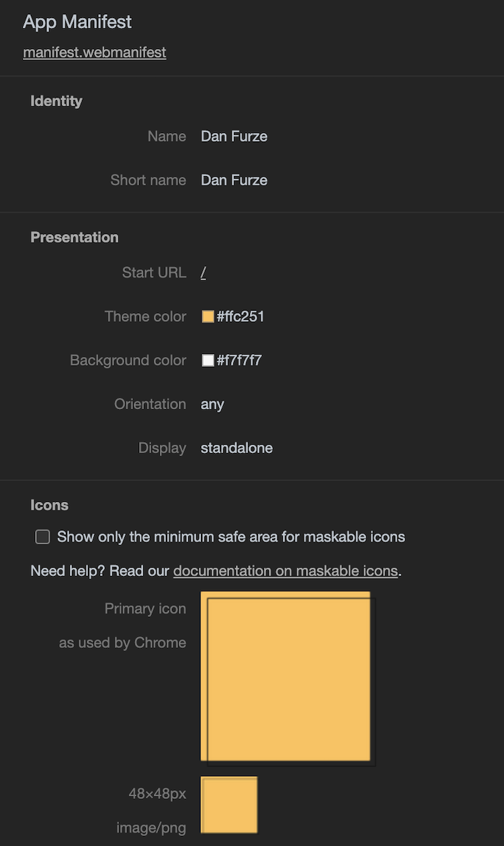Enable minimum safe area for maskable icons checkbox

coord(42,537)
